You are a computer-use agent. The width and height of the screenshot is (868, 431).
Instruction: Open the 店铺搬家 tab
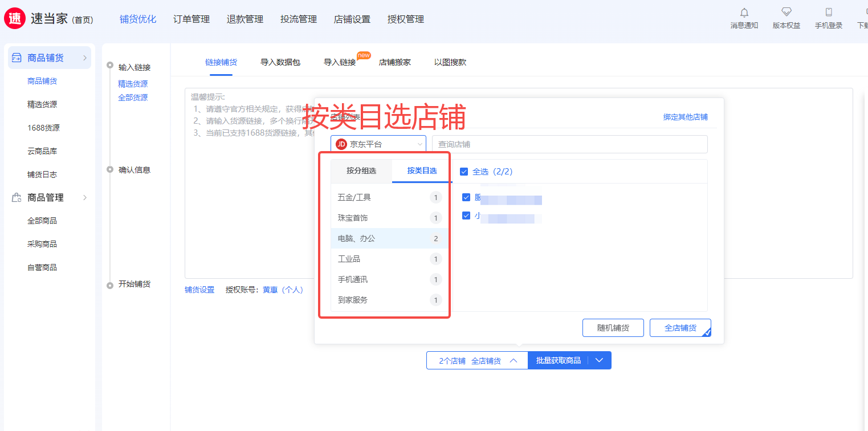(x=395, y=62)
